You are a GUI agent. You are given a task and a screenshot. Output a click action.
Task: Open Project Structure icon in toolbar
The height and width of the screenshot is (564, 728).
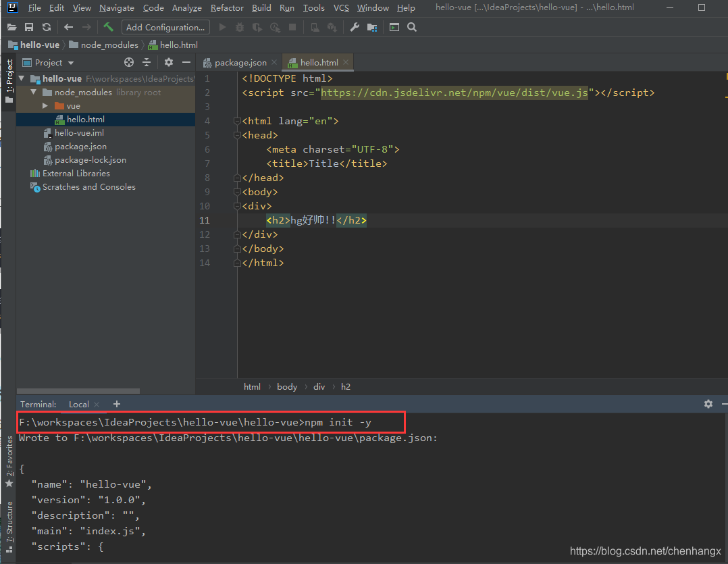372,28
